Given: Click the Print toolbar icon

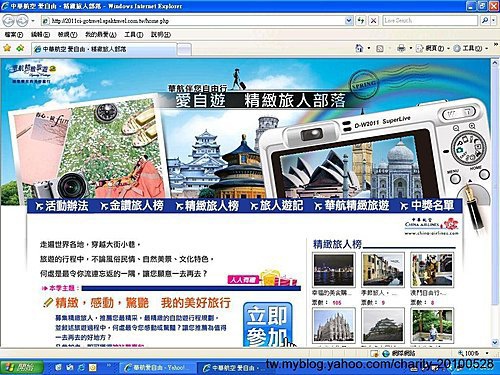Looking at the screenshot, I should click(401, 48).
